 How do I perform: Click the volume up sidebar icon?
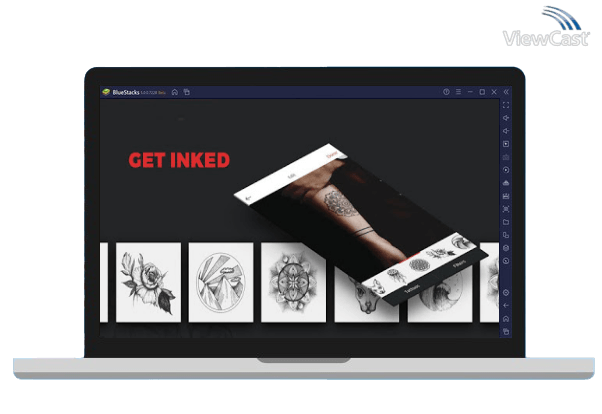click(506, 118)
